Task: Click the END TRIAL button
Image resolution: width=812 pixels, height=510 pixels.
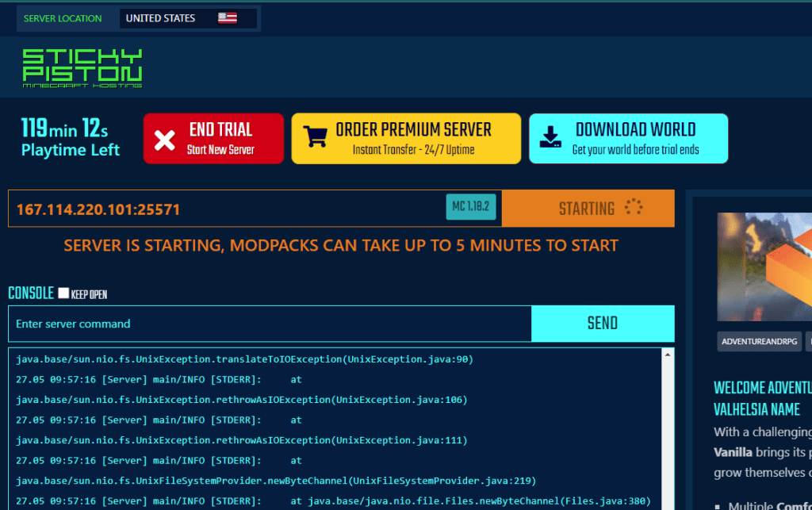Action: (213, 138)
